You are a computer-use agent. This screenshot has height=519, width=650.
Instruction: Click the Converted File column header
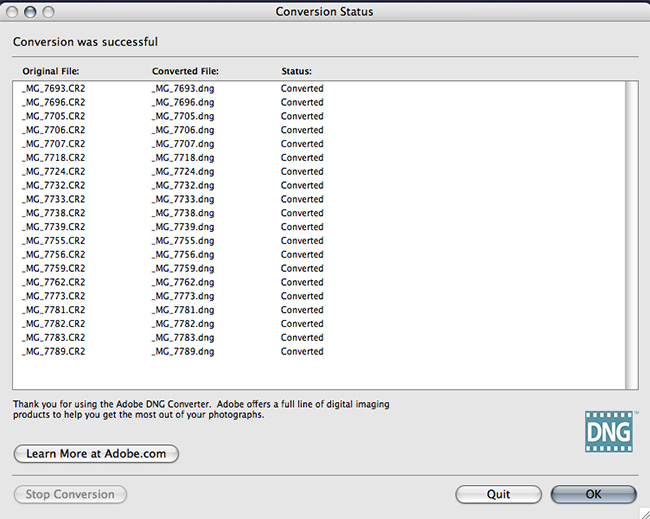point(185,72)
